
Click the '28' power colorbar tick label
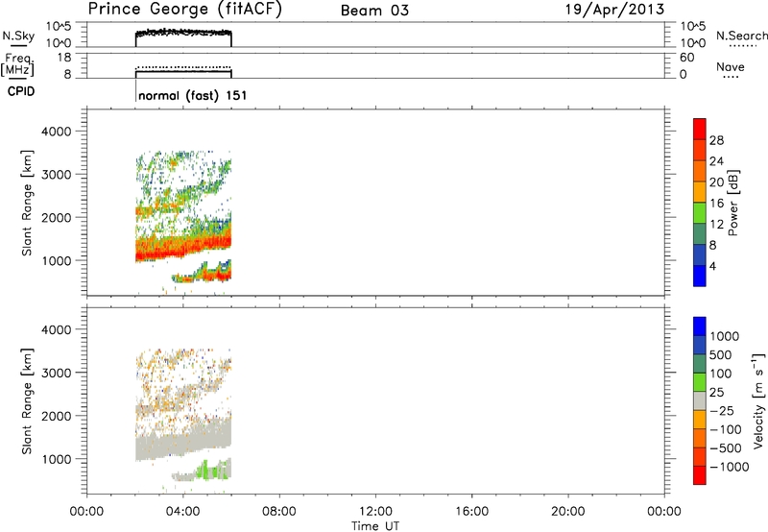[x=716, y=140]
